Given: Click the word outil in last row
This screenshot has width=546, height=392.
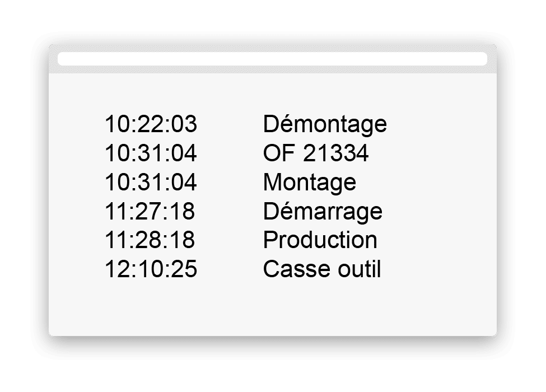Looking at the screenshot, I should 359,269.
